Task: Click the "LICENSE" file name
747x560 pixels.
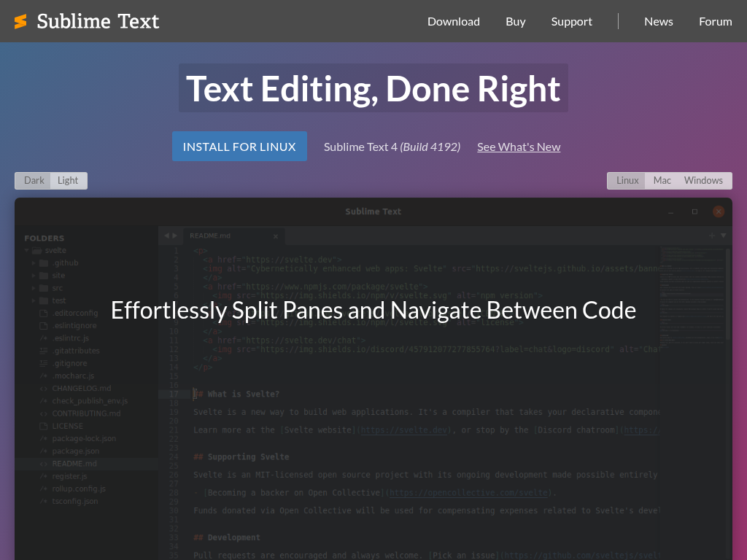Action: [68, 426]
